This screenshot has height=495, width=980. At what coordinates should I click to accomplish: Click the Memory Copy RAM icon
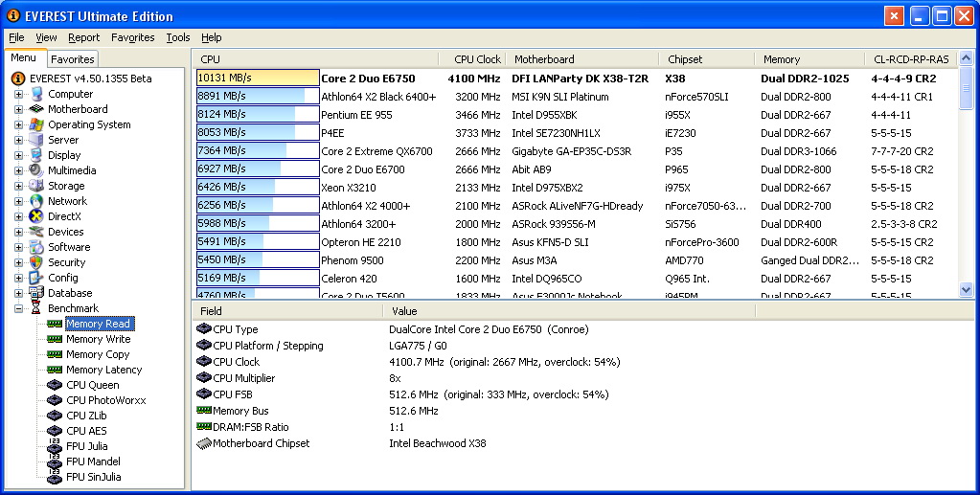pyautogui.click(x=55, y=354)
